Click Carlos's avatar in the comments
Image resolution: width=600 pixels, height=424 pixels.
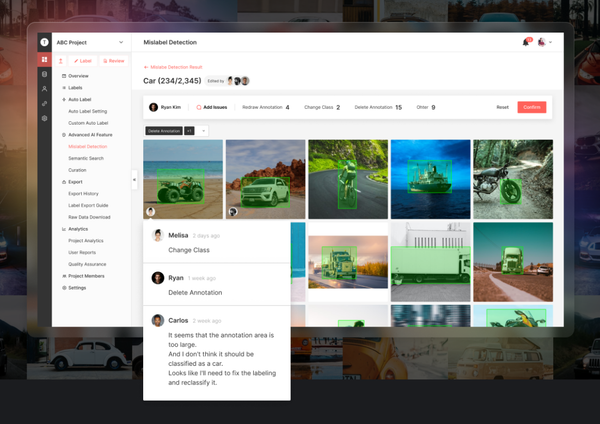point(158,320)
